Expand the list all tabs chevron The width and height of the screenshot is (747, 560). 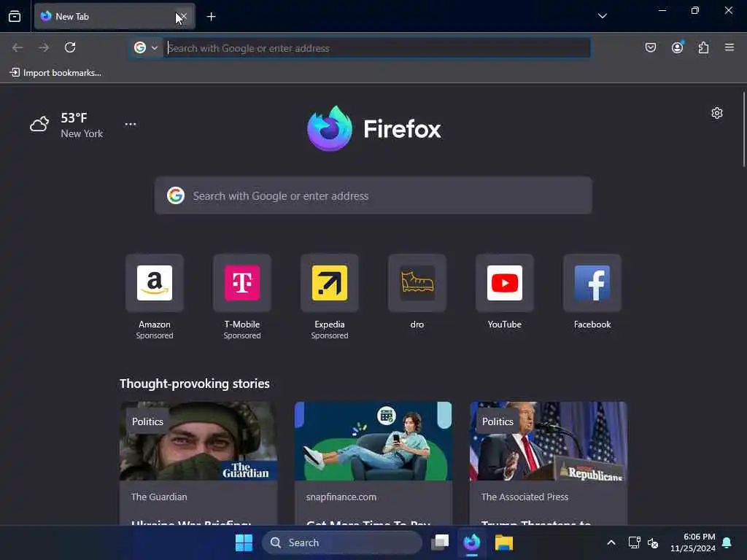602,16
